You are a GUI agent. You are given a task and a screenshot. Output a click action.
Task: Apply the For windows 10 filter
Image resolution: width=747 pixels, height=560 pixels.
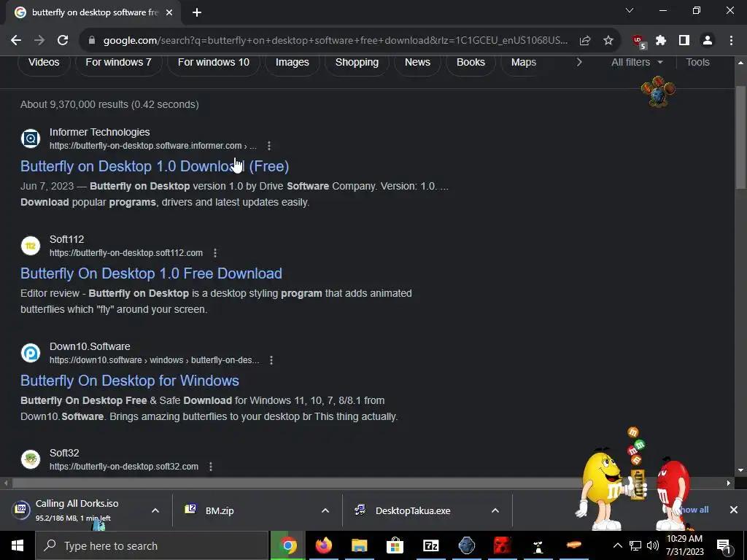coord(214,63)
